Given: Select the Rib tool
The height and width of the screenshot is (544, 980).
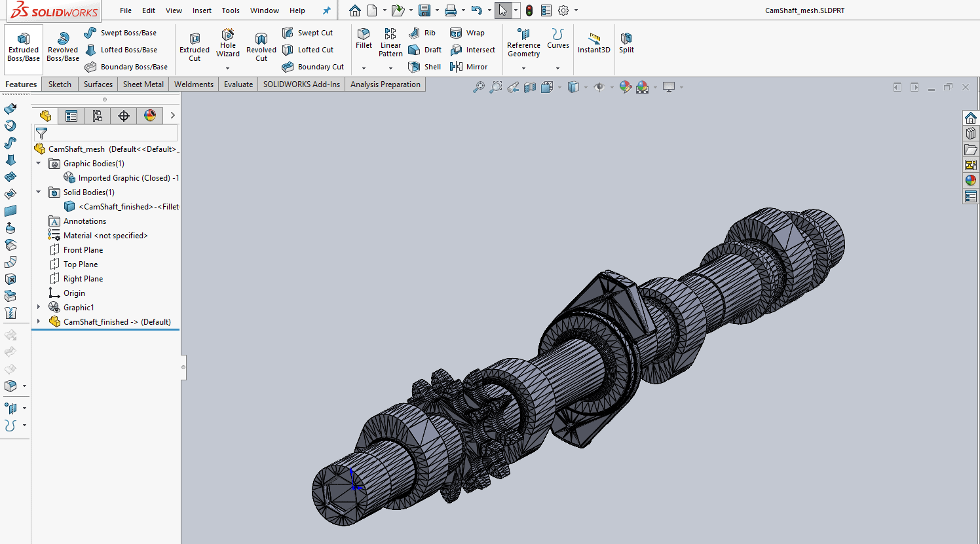Looking at the screenshot, I should coord(422,33).
